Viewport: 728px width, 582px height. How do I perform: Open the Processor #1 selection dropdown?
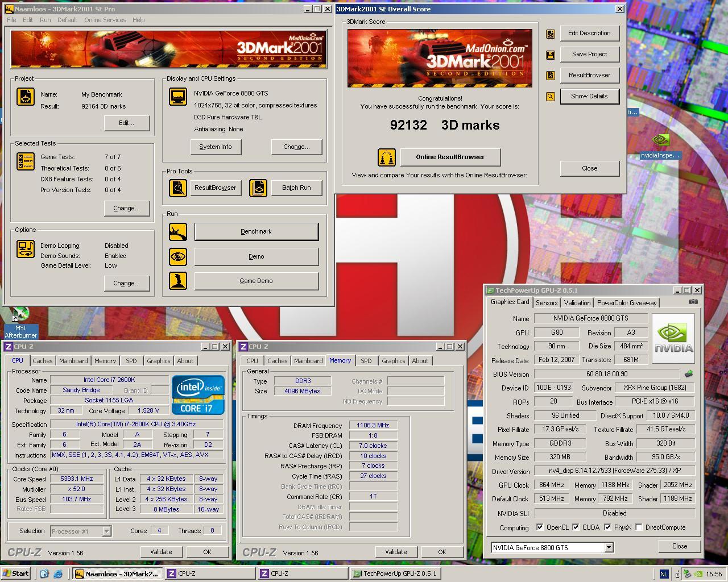[x=106, y=531]
